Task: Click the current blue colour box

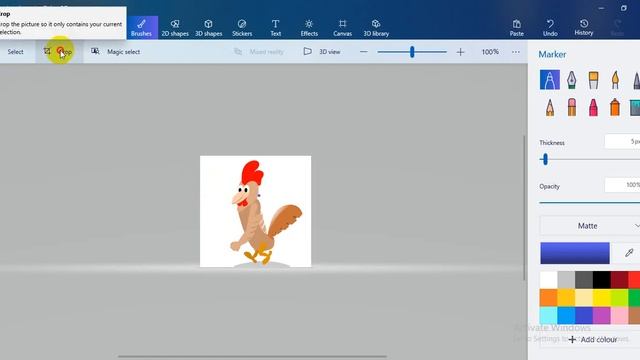Action: click(x=575, y=253)
